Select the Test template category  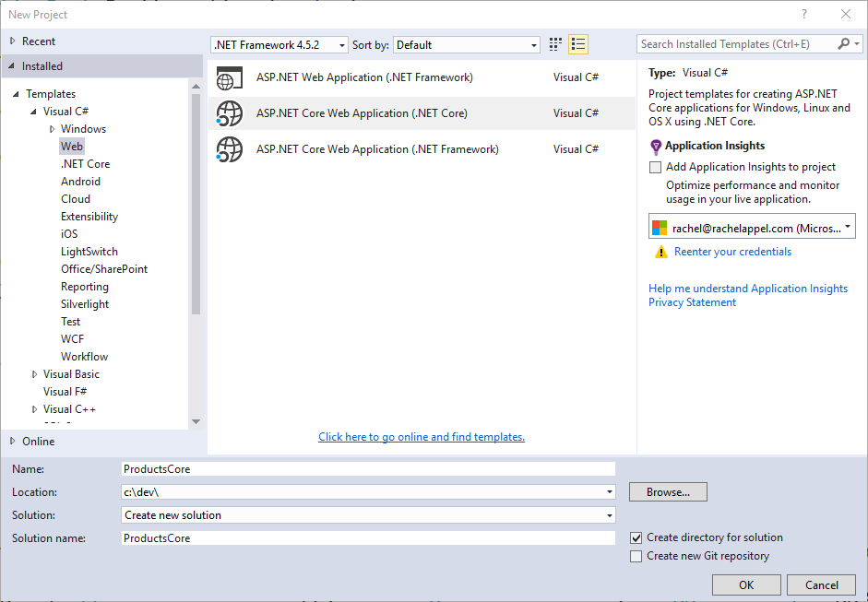(70, 322)
